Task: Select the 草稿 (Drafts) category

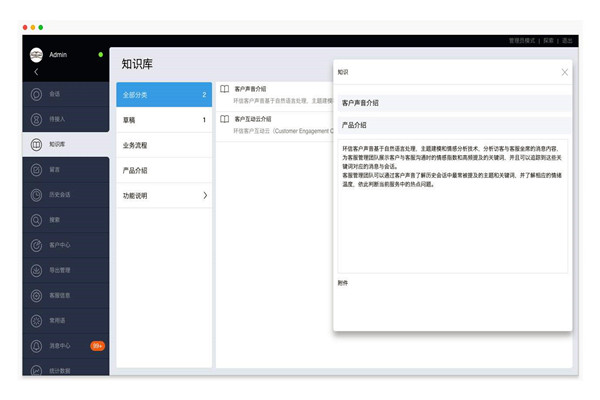Action: point(164,120)
